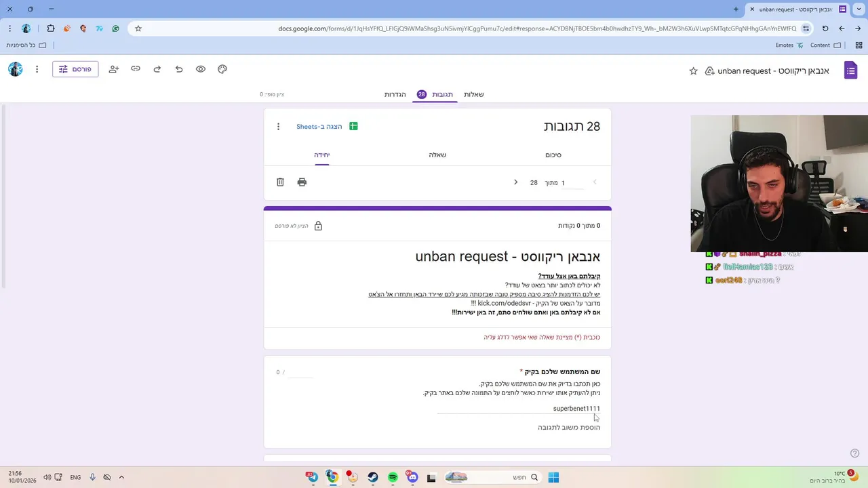Image resolution: width=868 pixels, height=488 pixels.
Task: Close the unban request tab
Action: 752,9
